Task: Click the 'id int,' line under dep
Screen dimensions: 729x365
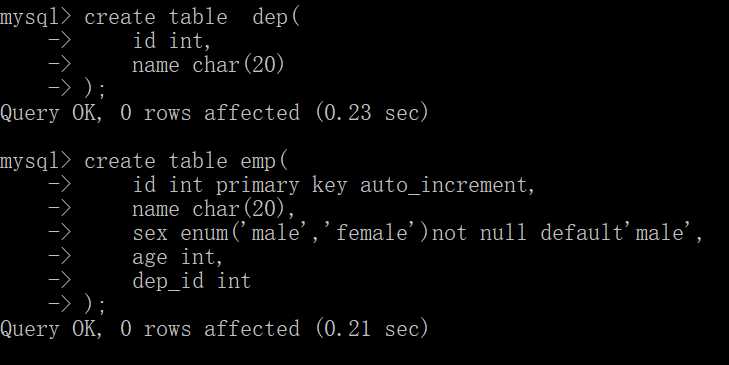Action: point(172,41)
